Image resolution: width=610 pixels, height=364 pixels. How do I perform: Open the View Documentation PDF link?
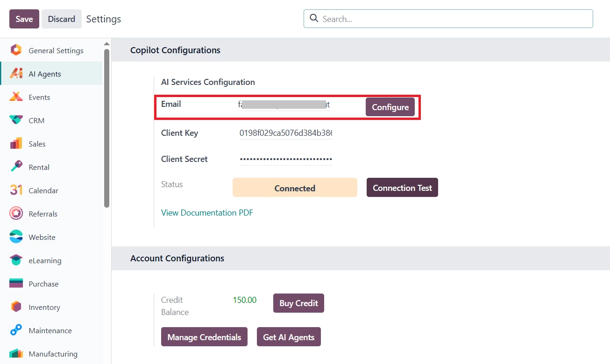[x=207, y=213]
